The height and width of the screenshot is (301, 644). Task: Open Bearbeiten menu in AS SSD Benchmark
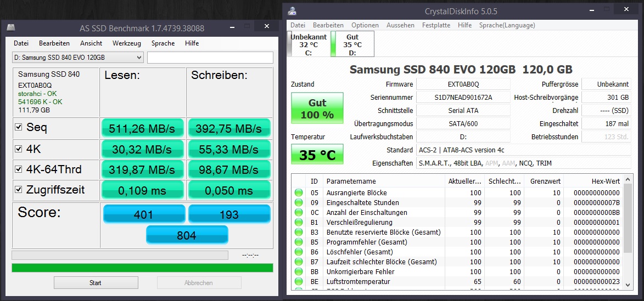point(54,43)
